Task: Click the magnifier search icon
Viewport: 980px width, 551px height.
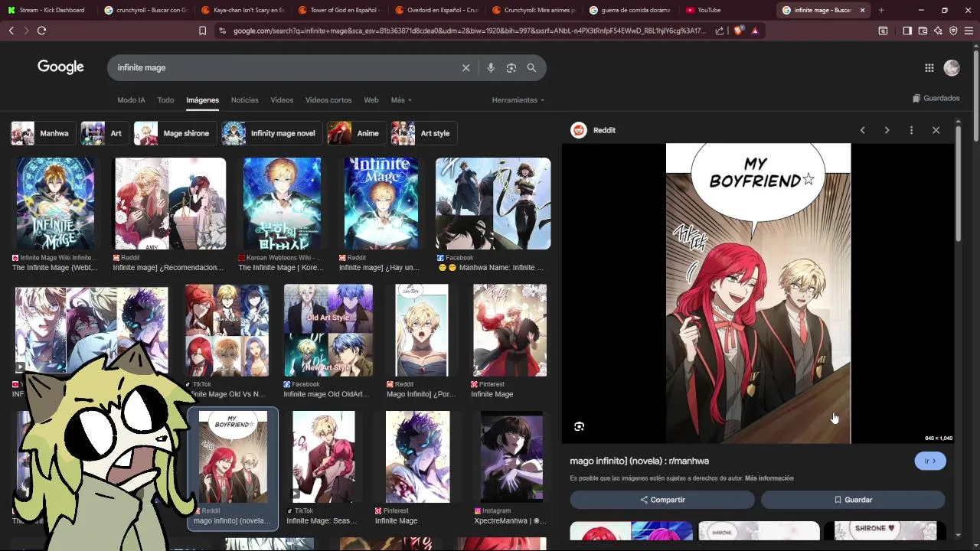Action: coord(531,67)
